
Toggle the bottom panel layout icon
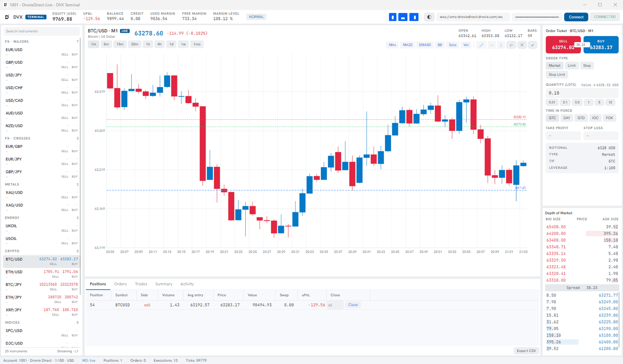[x=403, y=17]
